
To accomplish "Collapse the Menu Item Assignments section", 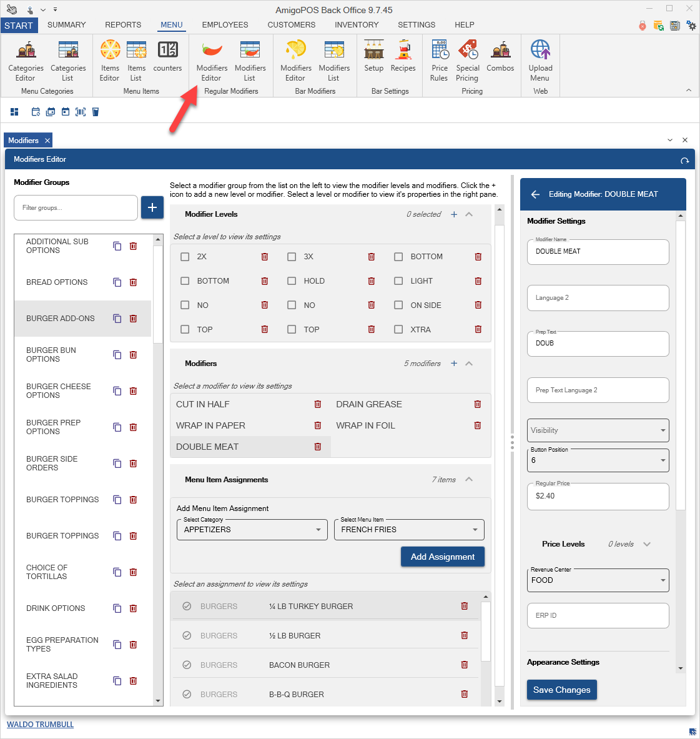I will click(469, 480).
